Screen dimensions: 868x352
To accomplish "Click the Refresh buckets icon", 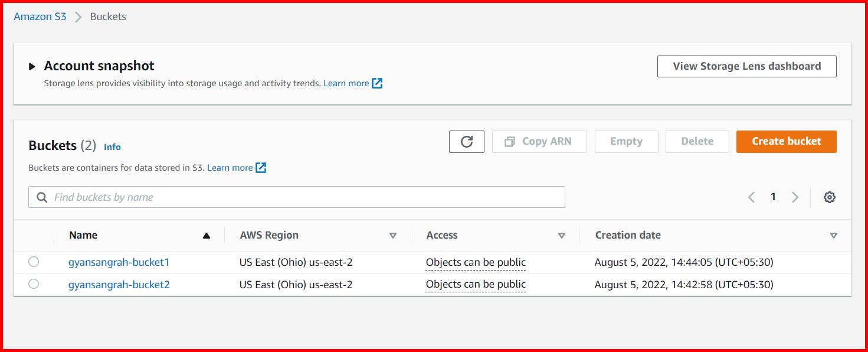I will coord(466,141).
